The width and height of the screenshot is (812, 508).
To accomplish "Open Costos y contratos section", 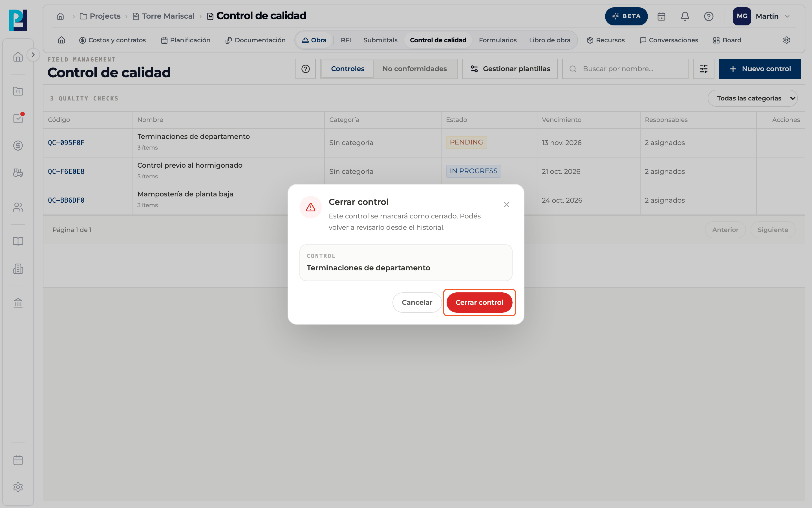I will (x=112, y=40).
